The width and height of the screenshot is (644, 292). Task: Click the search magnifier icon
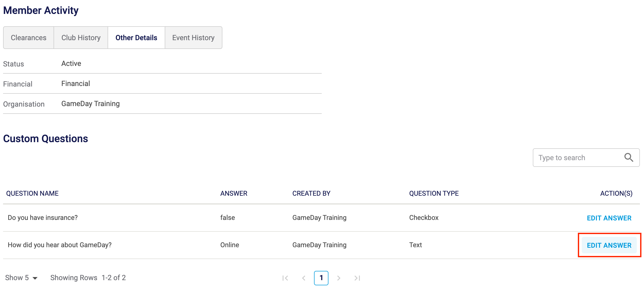pyautogui.click(x=629, y=157)
